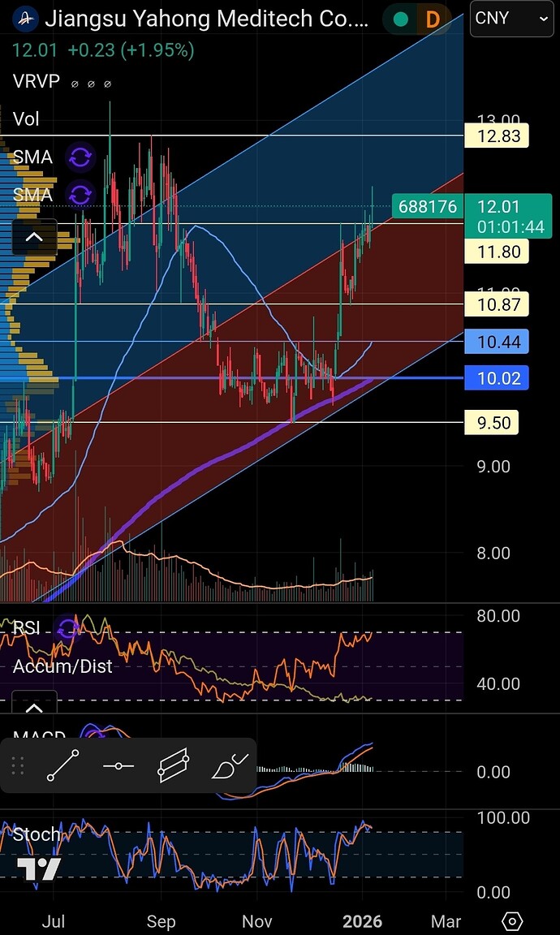Tap the 10.02 blue price label

[x=497, y=378]
